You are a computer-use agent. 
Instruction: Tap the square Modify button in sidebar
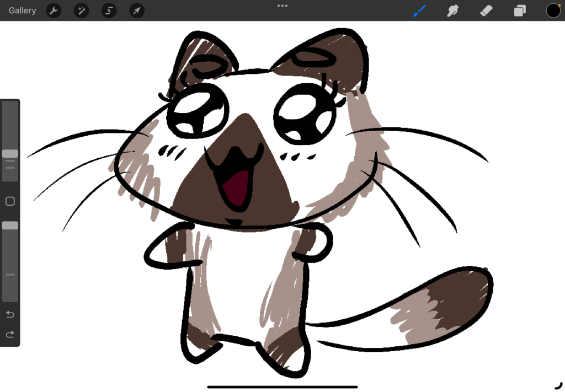[x=10, y=201]
